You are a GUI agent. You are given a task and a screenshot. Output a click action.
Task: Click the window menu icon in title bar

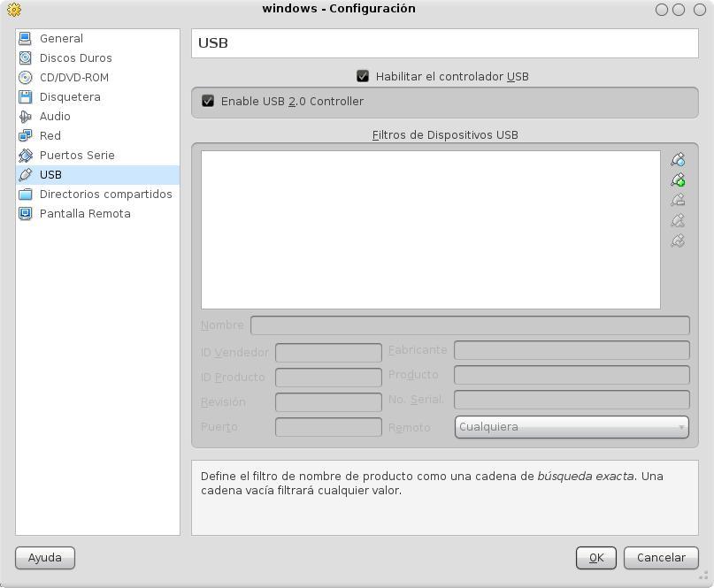coord(14,10)
